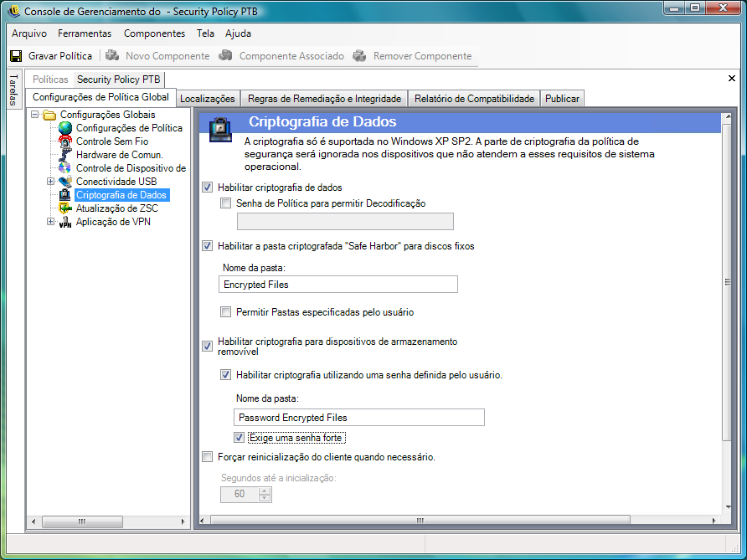Click the Configurações Globais folder icon
The height and width of the screenshot is (560, 747).
point(49,115)
